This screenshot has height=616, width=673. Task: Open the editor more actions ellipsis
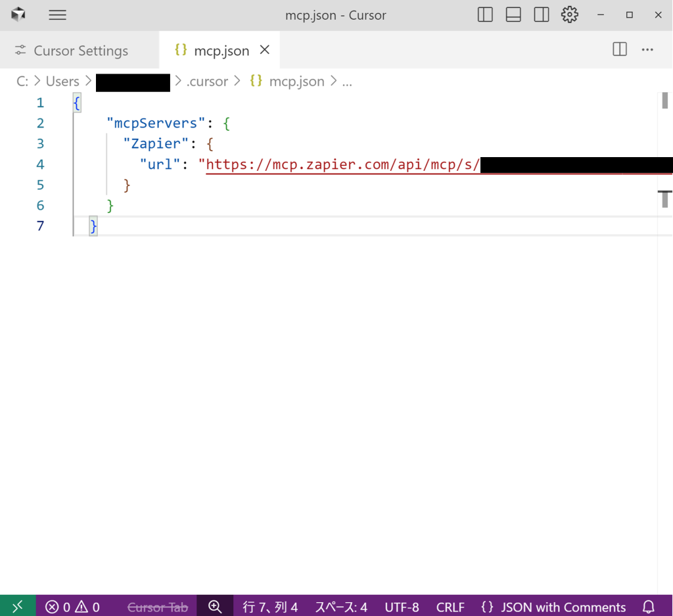click(647, 50)
